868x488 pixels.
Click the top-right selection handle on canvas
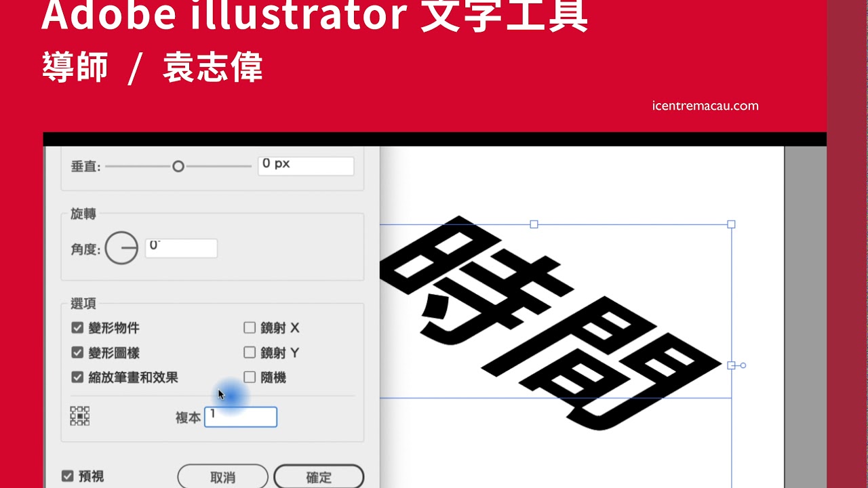(731, 224)
